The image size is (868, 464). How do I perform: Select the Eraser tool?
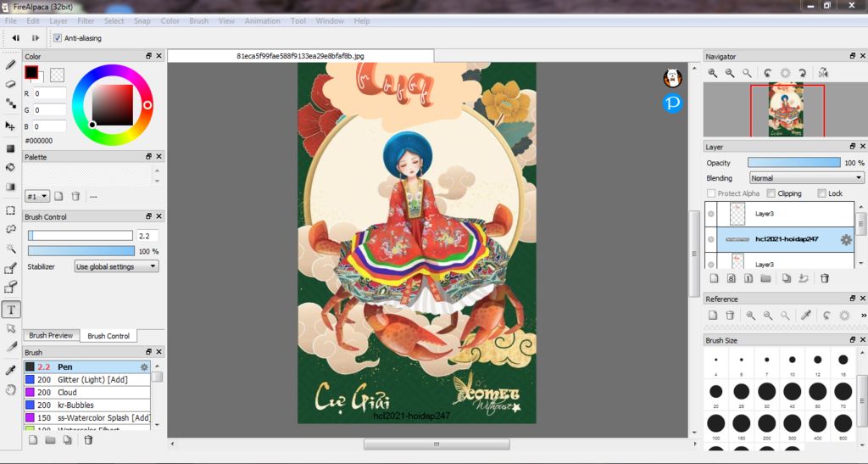tap(10, 84)
